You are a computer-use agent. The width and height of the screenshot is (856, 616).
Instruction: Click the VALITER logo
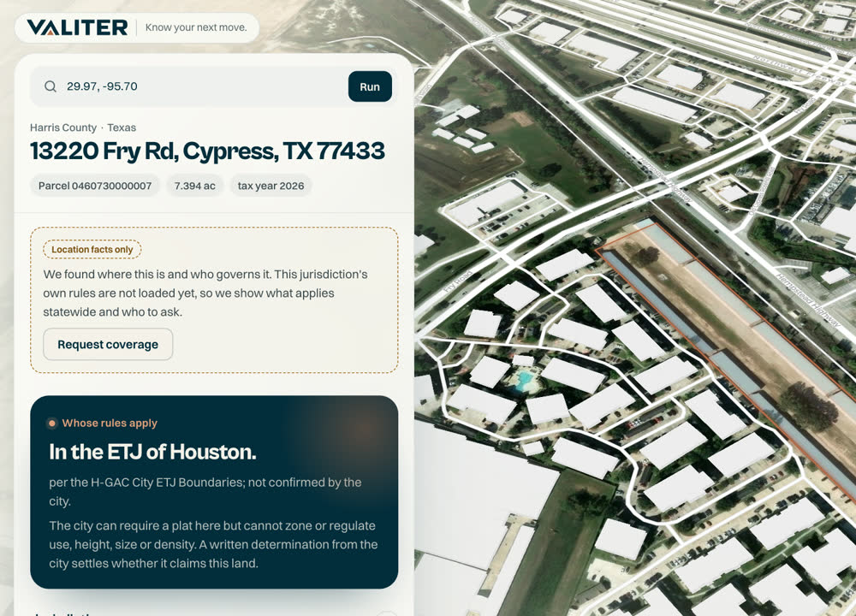click(77, 27)
